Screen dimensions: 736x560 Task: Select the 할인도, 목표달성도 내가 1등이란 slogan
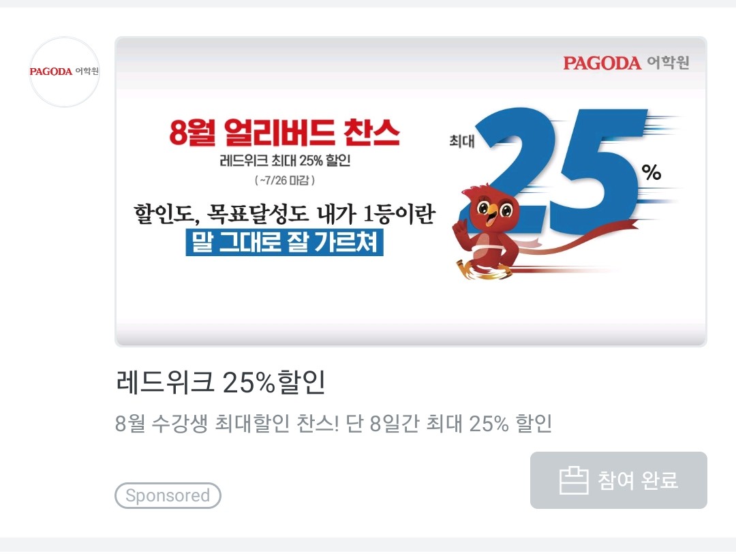(x=284, y=214)
